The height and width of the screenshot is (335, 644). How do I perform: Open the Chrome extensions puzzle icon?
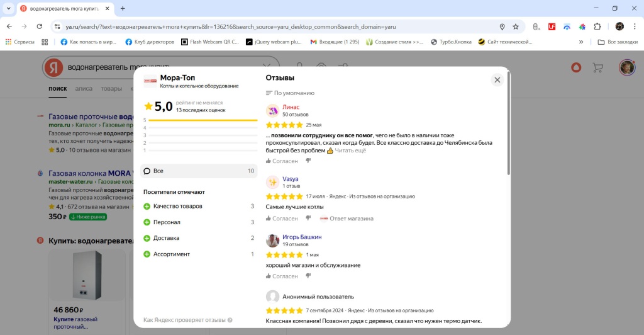pos(597,26)
